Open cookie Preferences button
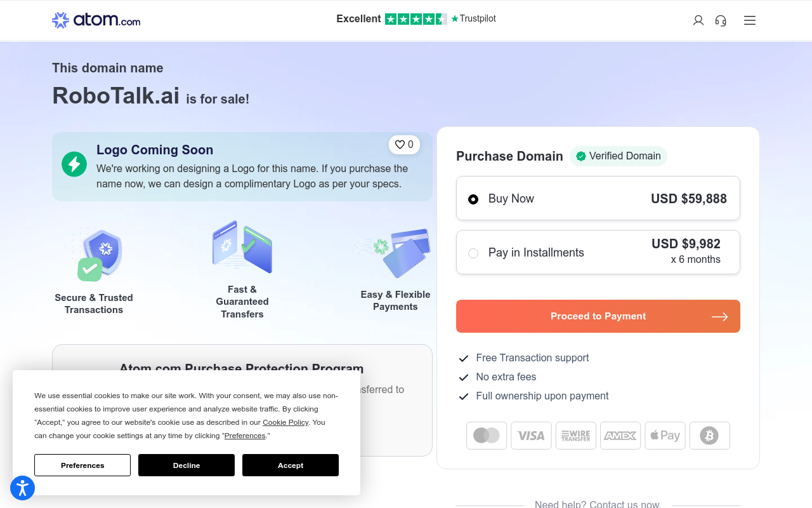 point(82,465)
